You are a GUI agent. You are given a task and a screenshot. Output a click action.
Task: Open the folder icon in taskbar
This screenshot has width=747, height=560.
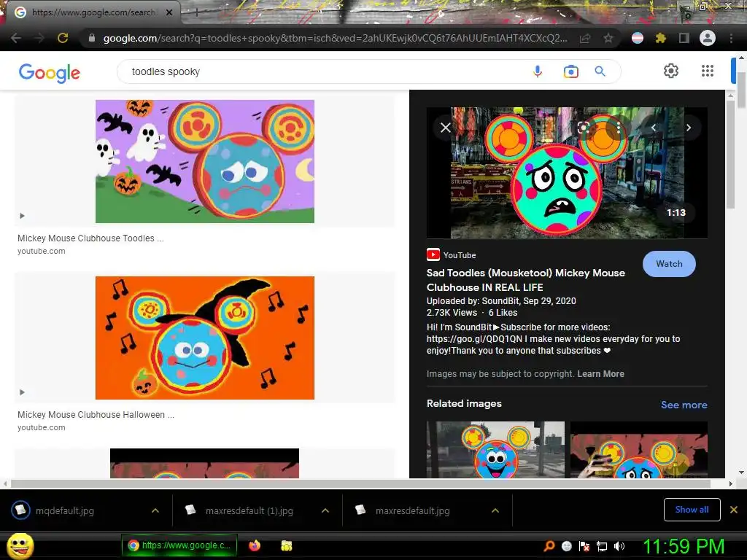pyautogui.click(x=286, y=545)
